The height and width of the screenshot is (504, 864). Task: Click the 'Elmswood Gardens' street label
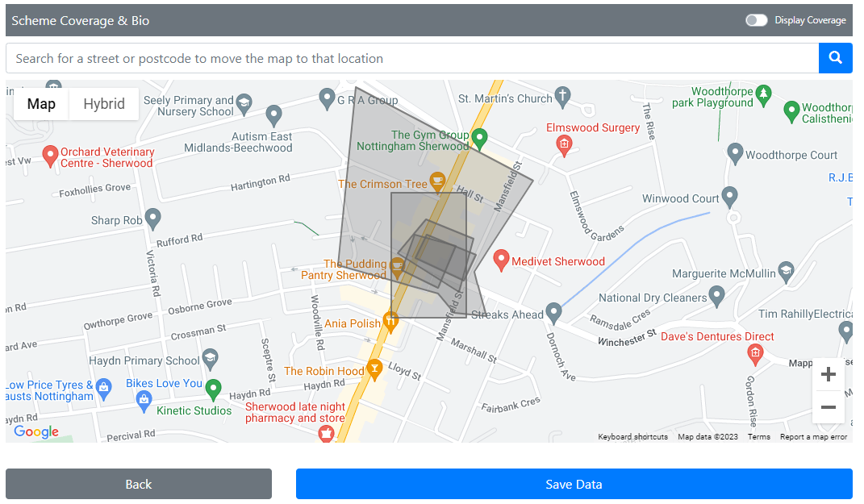[x=596, y=216]
